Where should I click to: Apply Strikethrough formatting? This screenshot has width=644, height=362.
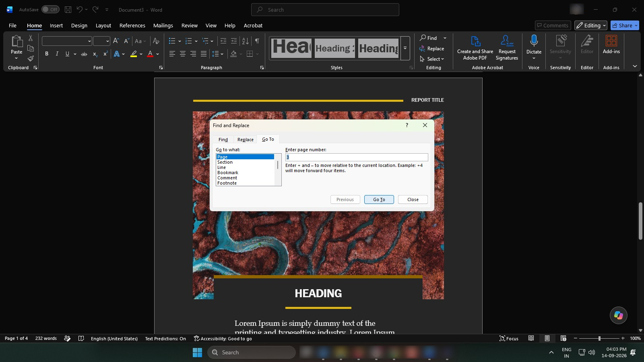(84, 54)
